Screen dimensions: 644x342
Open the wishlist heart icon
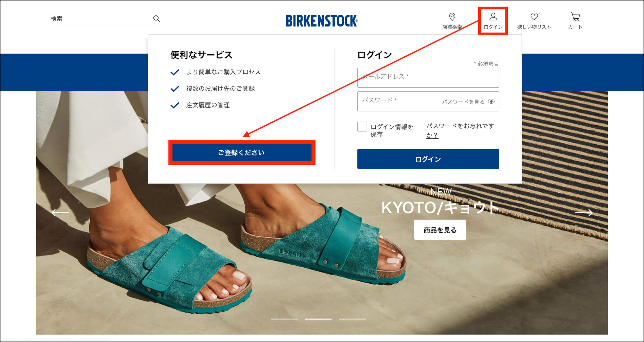[x=534, y=17]
